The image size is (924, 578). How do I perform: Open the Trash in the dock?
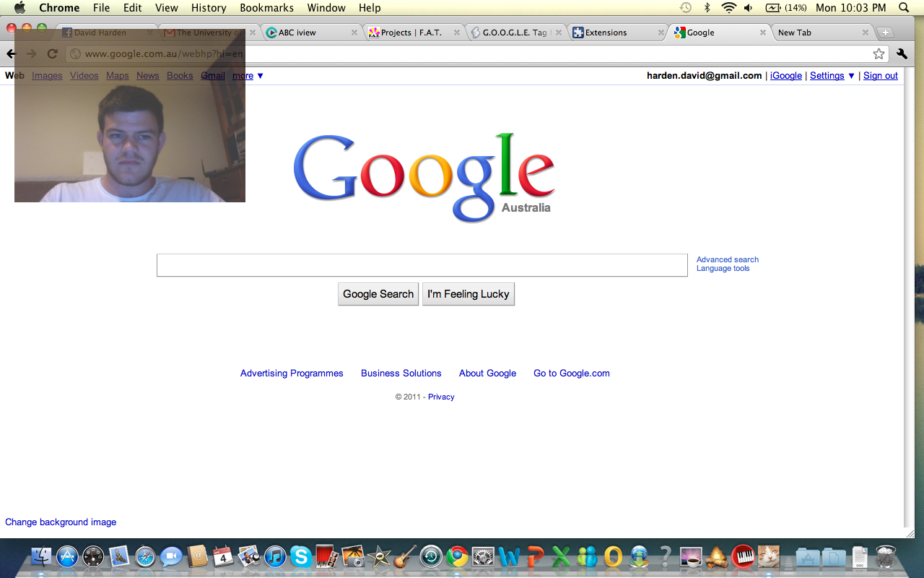click(x=885, y=556)
